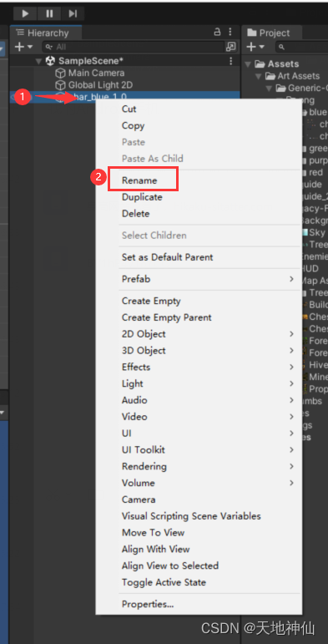Collapse the Generic folder arrow in Project

(269, 89)
